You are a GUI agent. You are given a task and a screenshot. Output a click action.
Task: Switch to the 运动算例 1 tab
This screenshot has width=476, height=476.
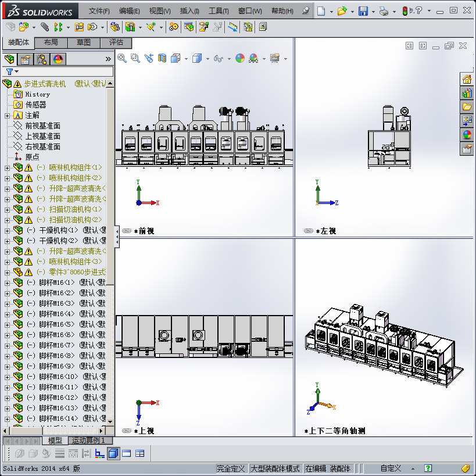tap(90, 441)
